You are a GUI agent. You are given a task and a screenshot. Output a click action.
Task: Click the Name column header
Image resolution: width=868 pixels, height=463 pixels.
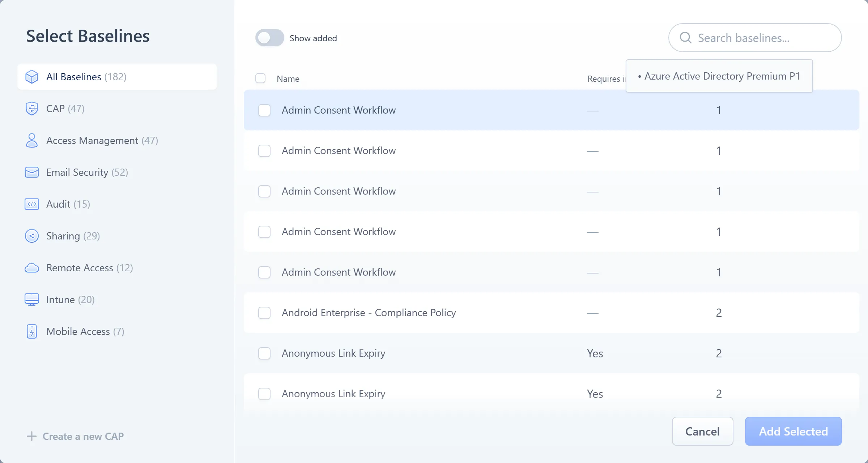288,78
